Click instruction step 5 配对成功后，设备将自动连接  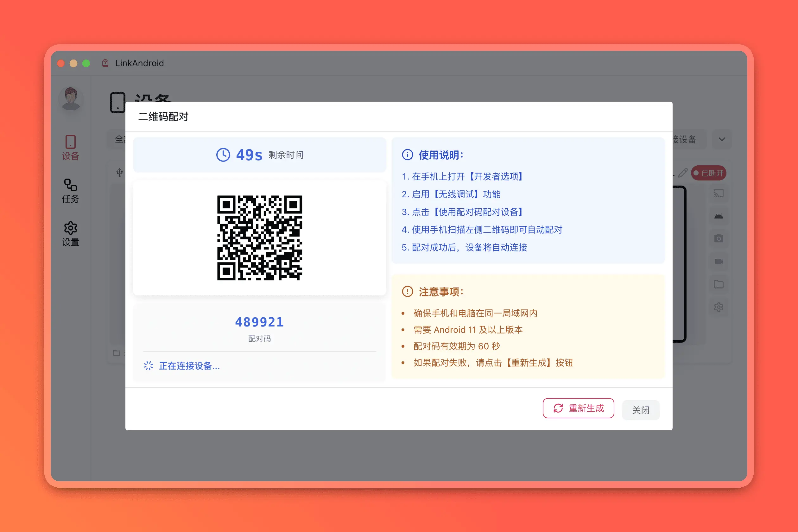click(x=465, y=247)
